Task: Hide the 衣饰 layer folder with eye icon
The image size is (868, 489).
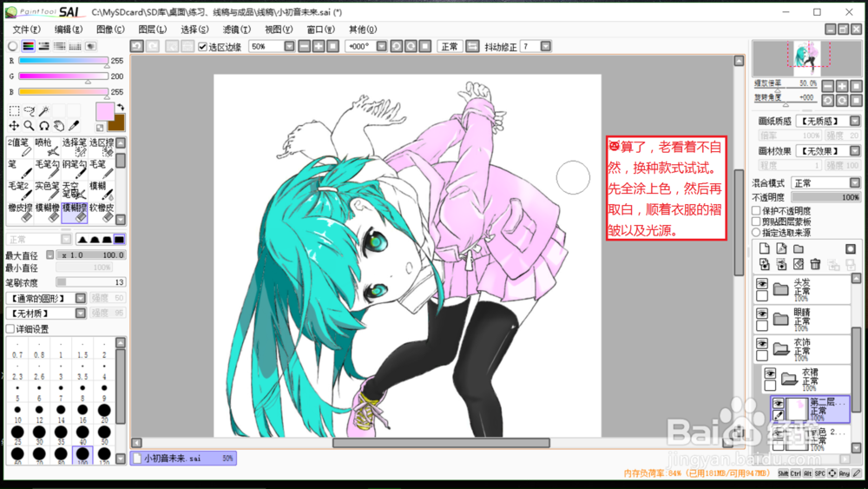Action: coord(762,343)
